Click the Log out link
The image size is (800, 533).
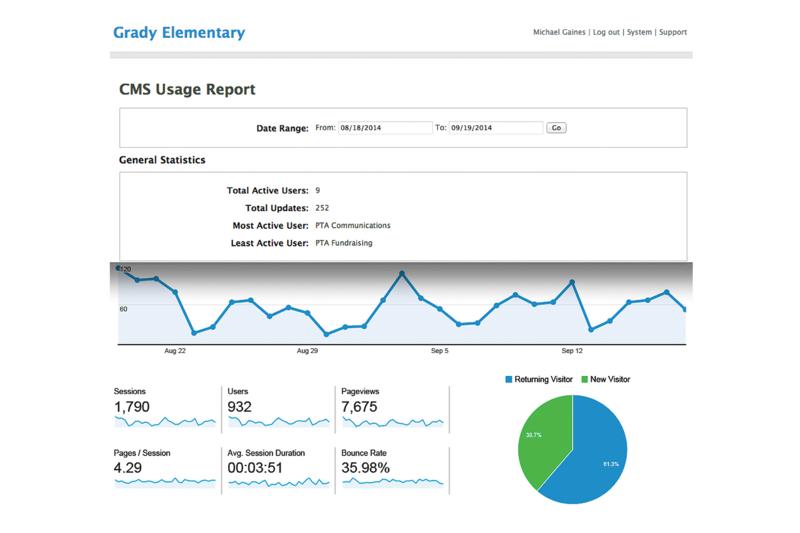[606, 32]
